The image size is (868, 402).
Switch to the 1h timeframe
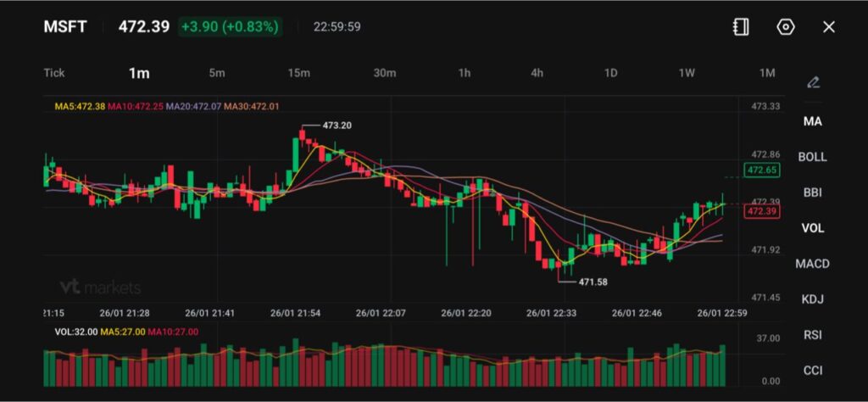(x=465, y=73)
